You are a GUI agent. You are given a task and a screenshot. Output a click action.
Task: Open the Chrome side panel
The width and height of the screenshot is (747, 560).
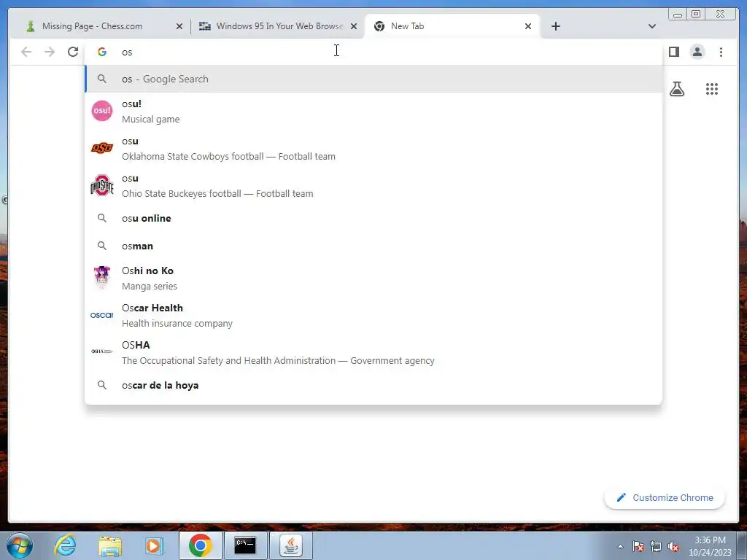click(673, 52)
